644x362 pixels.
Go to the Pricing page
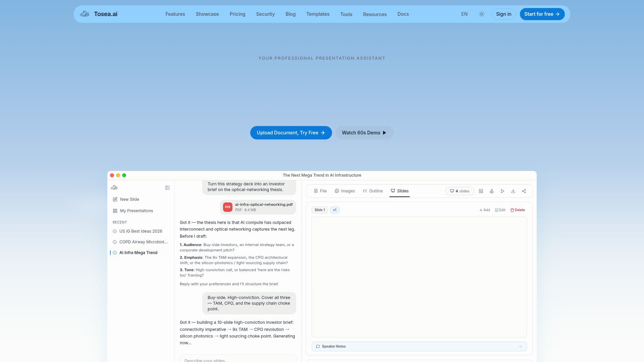pos(237,14)
